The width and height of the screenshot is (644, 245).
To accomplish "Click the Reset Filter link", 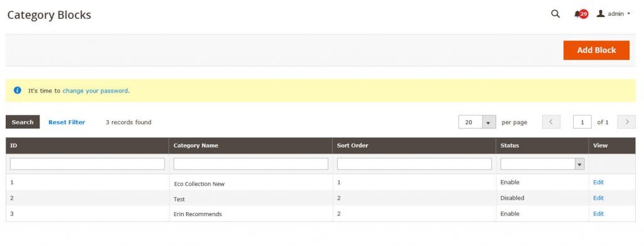I will (x=67, y=122).
